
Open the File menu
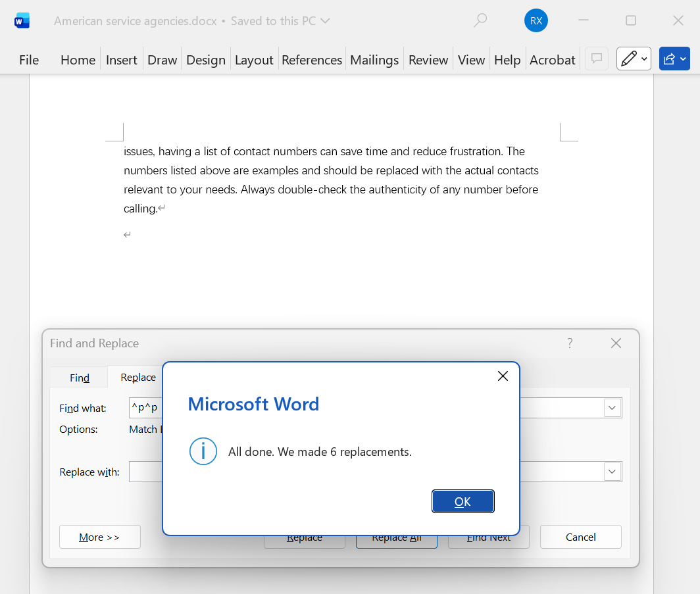tap(29, 59)
